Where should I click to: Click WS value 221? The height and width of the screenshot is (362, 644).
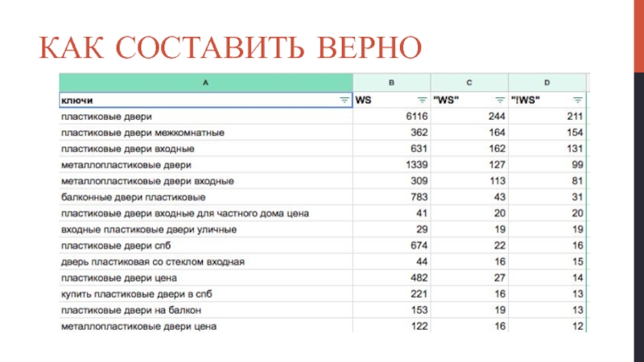coord(419,294)
